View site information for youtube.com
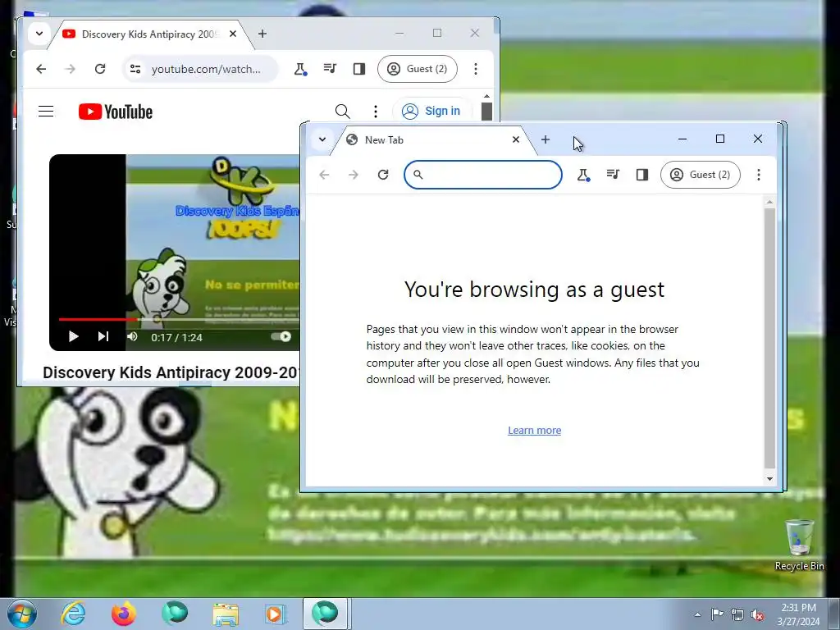840x630 pixels. coord(135,69)
